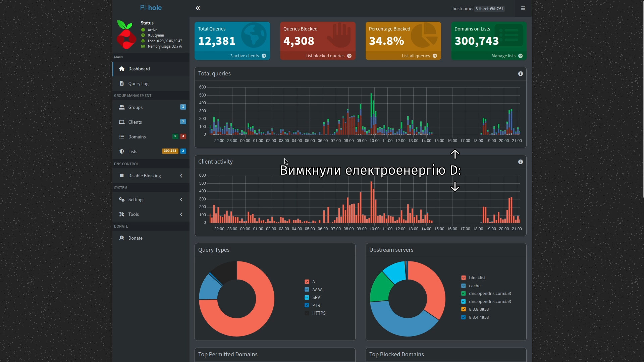The width and height of the screenshot is (644, 362).
Task: Uncheck the AAAA query type checkbox
Action: (x=307, y=290)
